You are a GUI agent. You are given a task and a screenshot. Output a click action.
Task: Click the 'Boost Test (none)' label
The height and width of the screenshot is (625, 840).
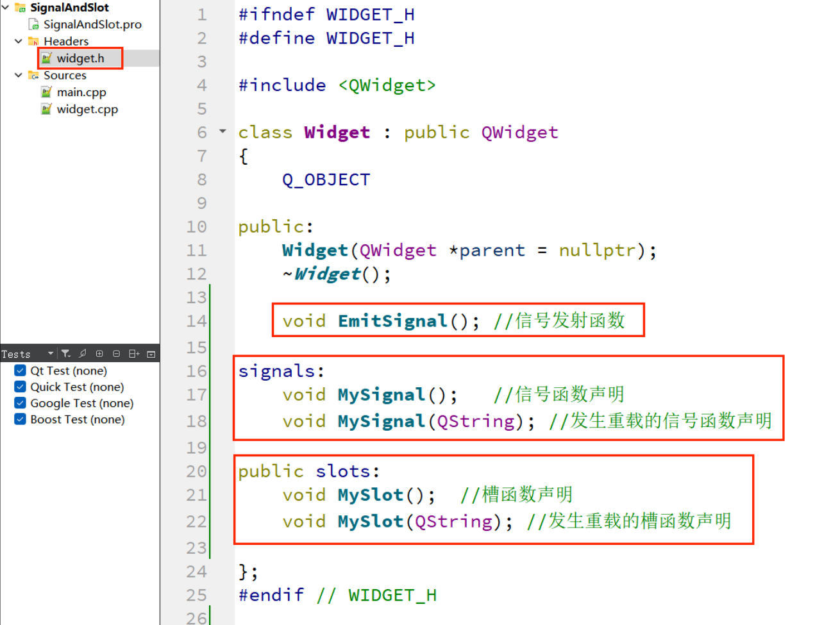[x=78, y=419]
